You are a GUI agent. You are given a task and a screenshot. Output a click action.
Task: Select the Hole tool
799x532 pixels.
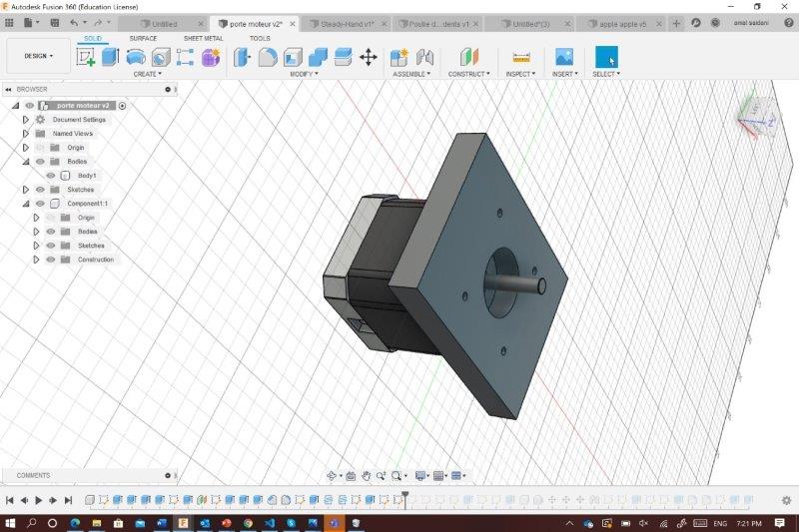[161, 57]
